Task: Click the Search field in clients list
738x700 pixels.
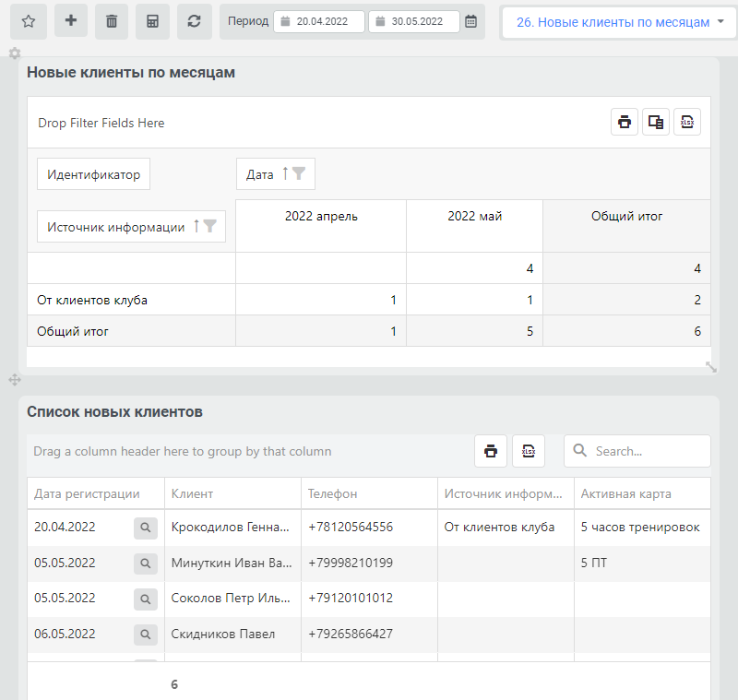Action: (637, 451)
